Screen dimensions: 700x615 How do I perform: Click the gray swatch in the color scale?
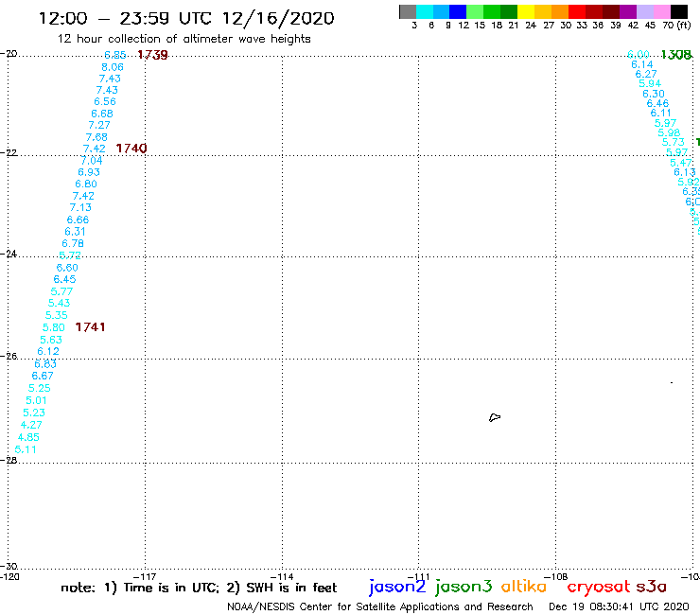pos(408,11)
